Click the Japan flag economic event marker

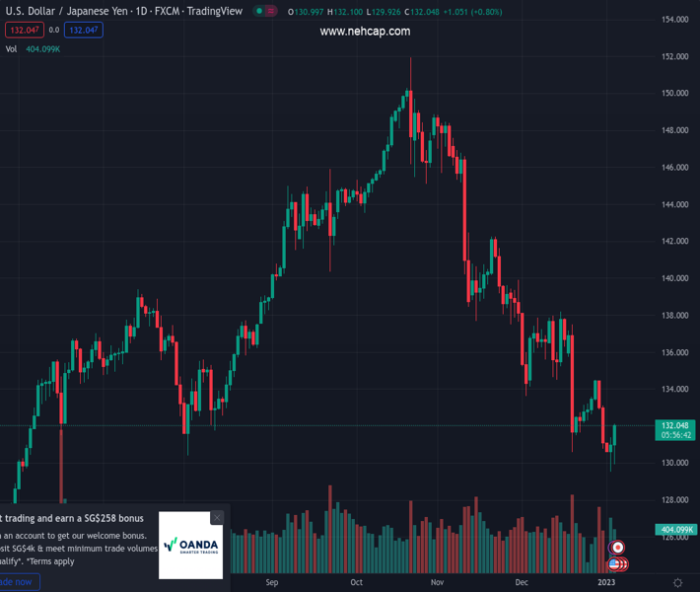click(617, 548)
